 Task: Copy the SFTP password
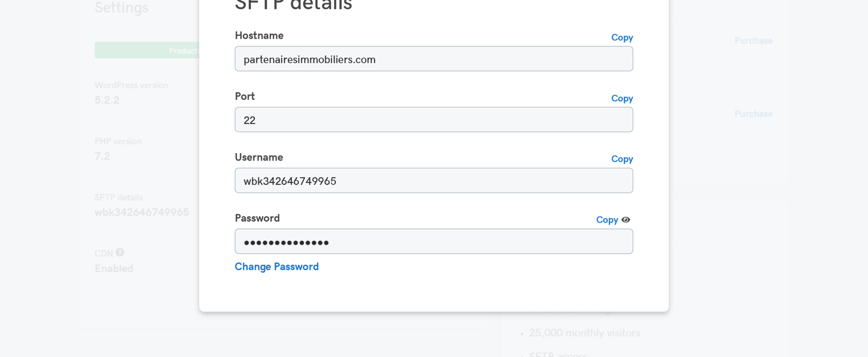pos(607,220)
